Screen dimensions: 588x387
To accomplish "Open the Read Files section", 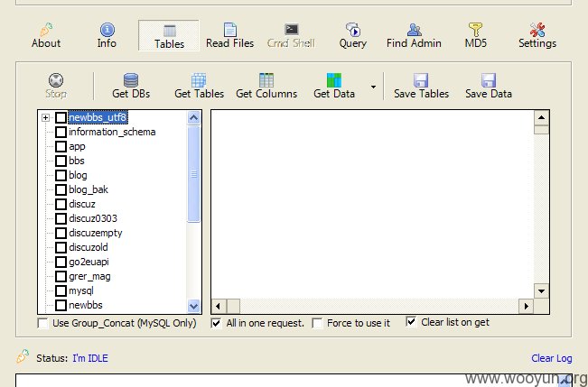I will coord(230,35).
